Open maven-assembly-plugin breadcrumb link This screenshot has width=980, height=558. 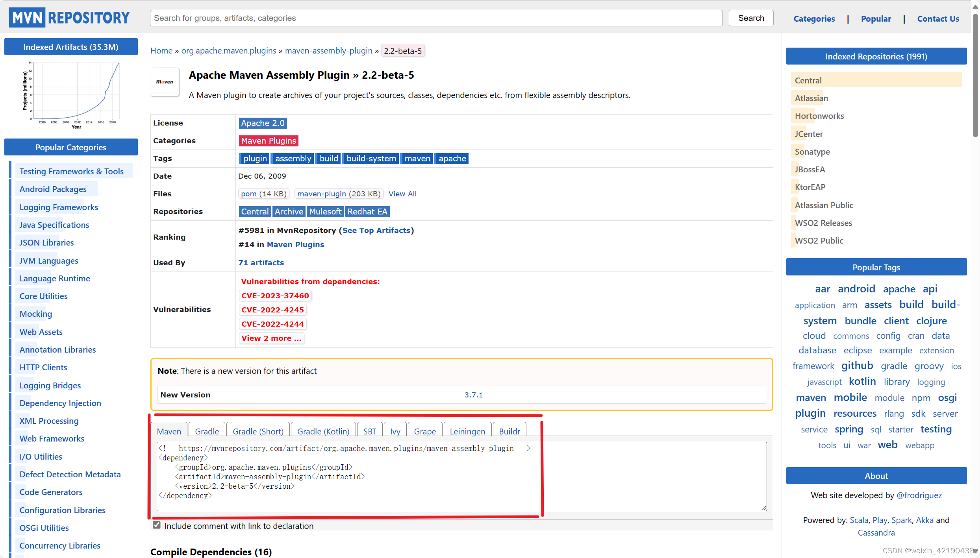(328, 51)
